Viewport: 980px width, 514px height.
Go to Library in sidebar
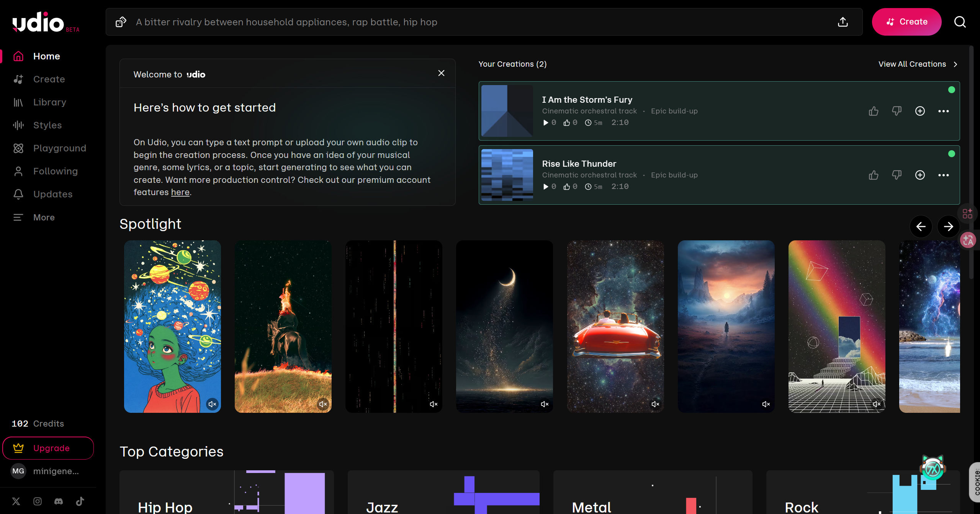click(x=49, y=102)
